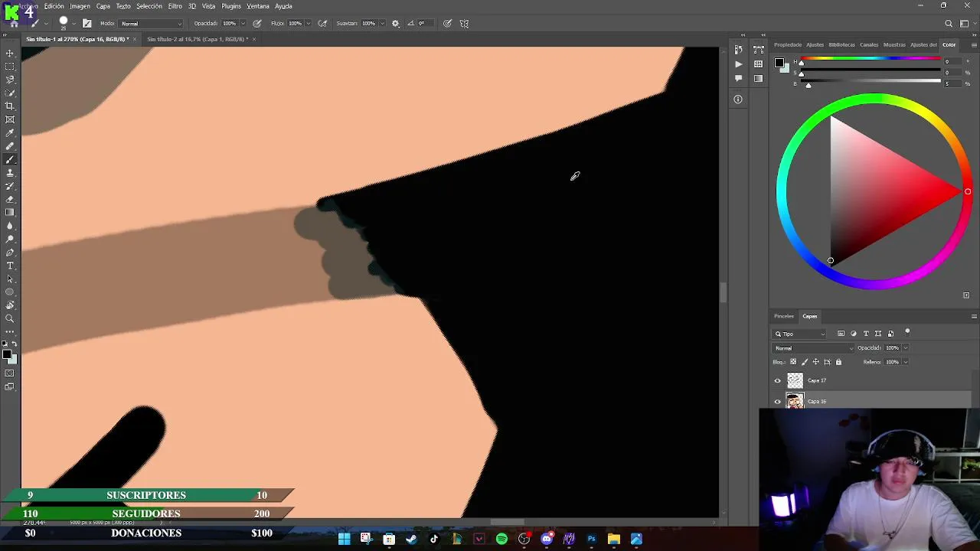Toggle lock position in Layers panel
The height and width of the screenshot is (551, 980).
tap(815, 362)
